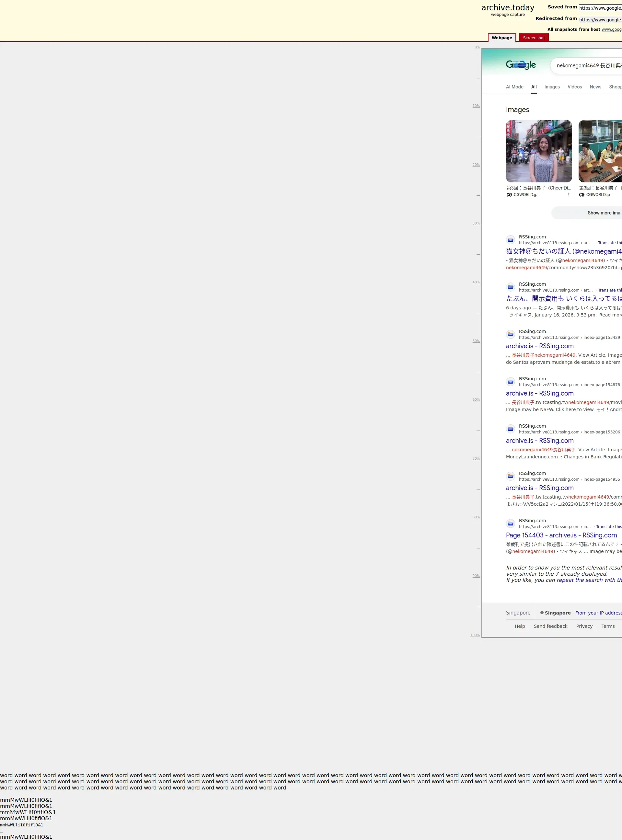Switch to the Videos search tab

[x=575, y=86]
